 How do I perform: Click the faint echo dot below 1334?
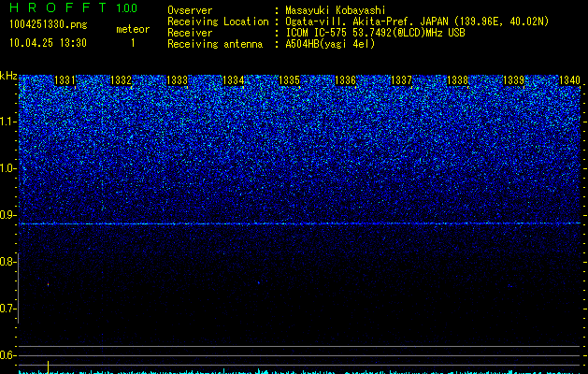point(258,282)
